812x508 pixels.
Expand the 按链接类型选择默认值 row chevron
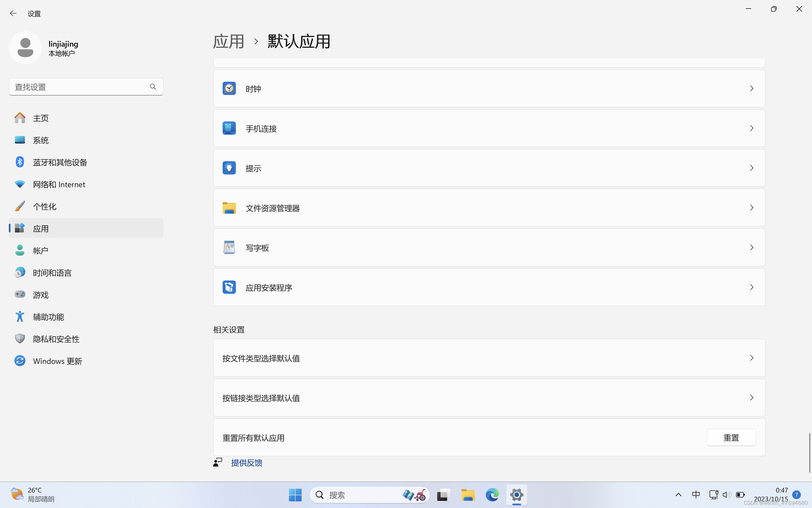752,398
